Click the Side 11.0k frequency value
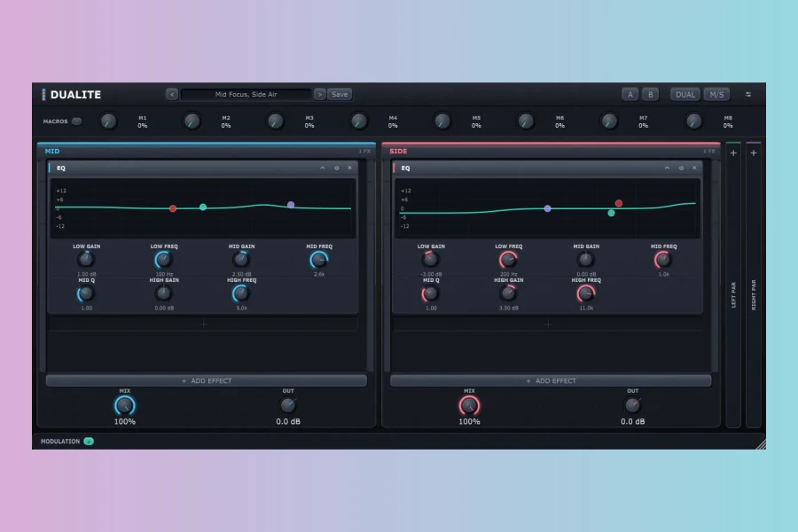Screen dimensions: 798x532 point(586,308)
